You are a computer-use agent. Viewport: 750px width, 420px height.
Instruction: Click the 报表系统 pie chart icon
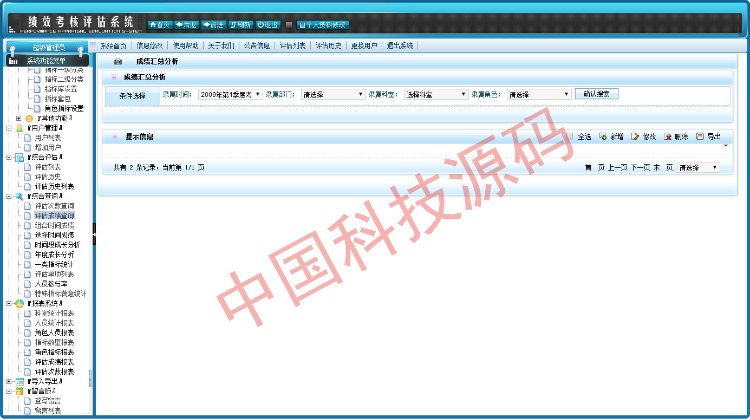coord(20,304)
